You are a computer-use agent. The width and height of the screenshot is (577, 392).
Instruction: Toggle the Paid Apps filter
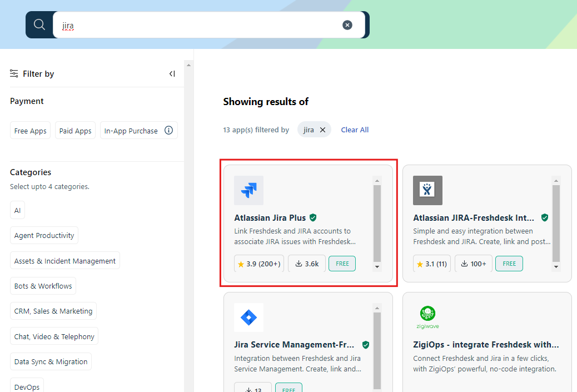pos(75,131)
